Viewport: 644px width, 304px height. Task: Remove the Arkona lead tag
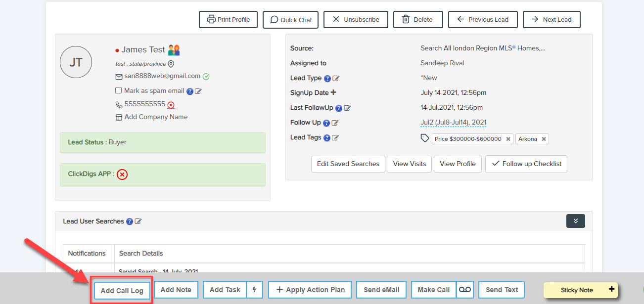(544, 139)
